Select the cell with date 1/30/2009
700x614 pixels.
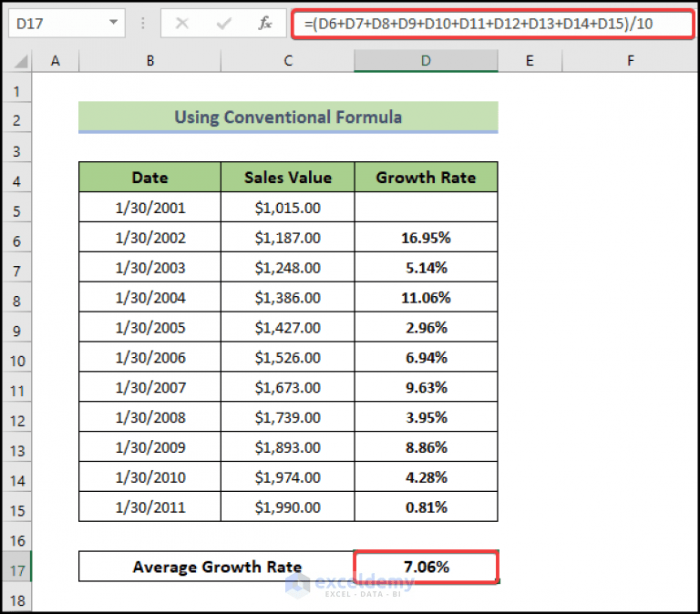[x=150, y=446]
